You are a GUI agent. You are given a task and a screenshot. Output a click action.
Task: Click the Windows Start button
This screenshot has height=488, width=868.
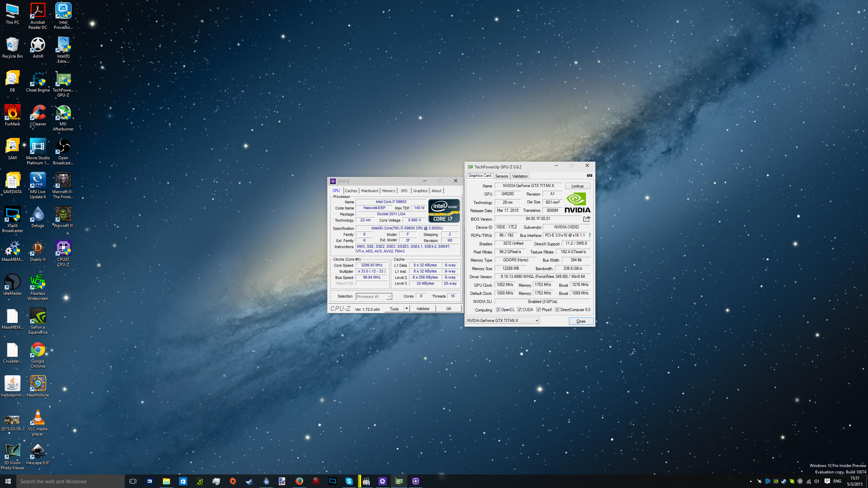point(8,481)
